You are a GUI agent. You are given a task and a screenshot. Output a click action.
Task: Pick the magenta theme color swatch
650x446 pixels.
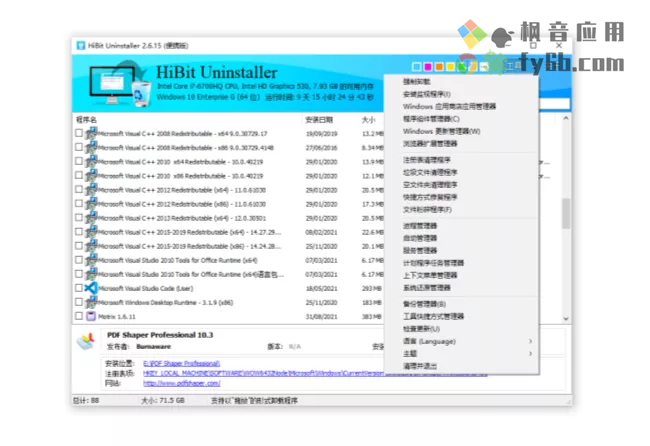(428, 67)
